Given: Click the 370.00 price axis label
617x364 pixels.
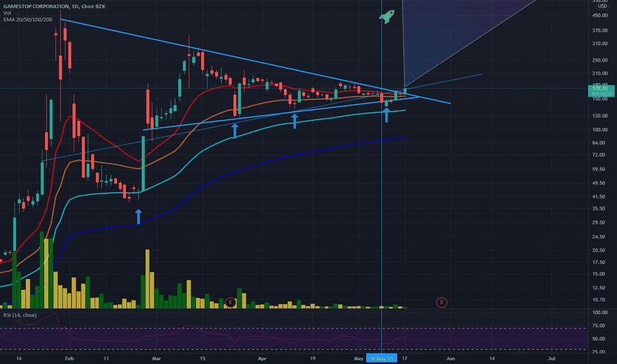Looking at the screenshot, I should click(600, 30).
